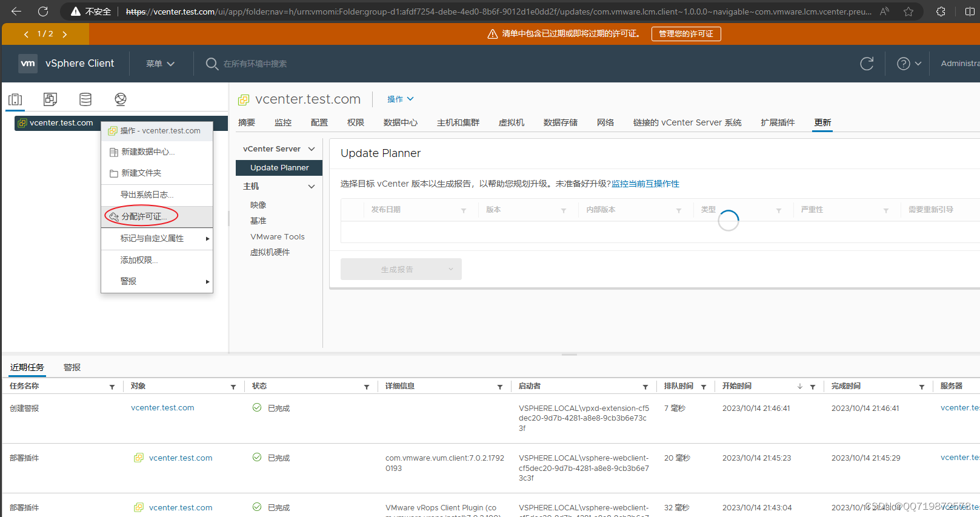Image resolution: width=980 pixels, height=517 pixels.
Task: Switch to the 监控 tab
Action: (283, 122)
